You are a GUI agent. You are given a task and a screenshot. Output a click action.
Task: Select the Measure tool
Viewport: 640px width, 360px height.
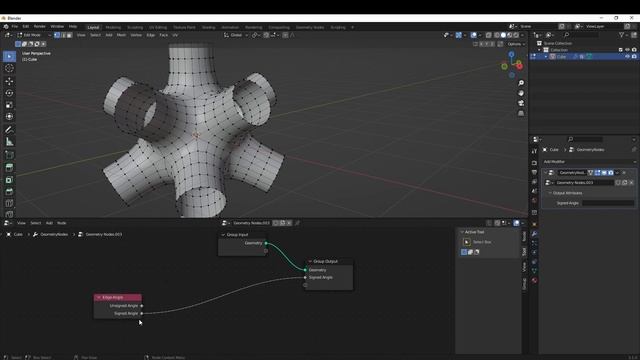[9, 142]
